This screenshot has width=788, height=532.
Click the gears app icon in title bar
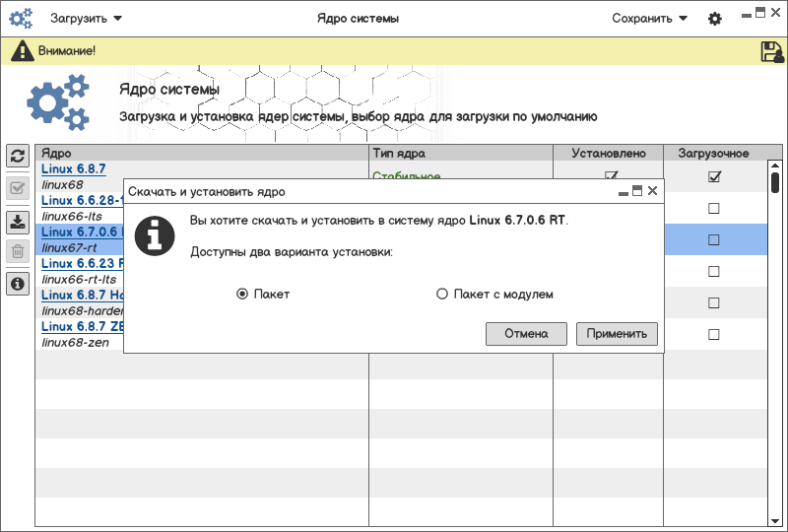pos(21,19)
